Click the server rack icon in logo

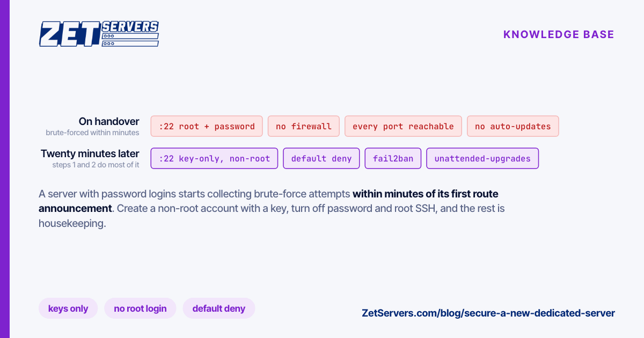pos(130,40)
